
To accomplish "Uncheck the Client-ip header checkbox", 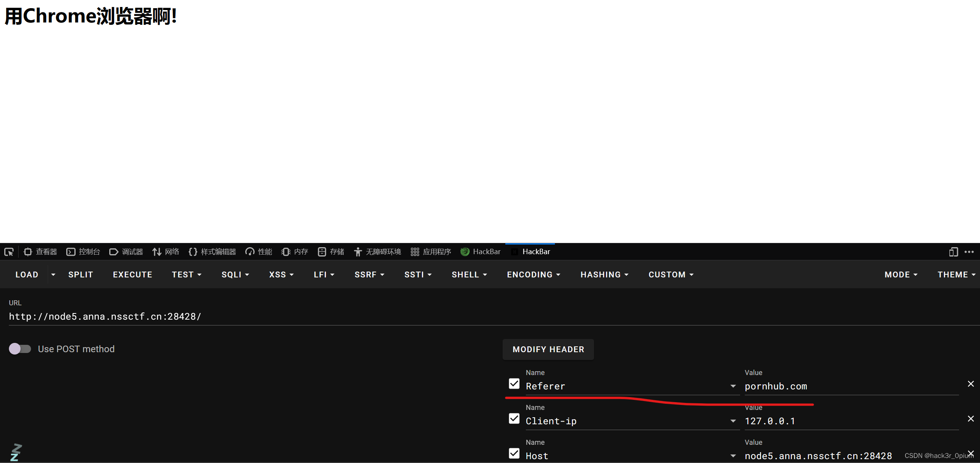I will (x=514, y=419).
